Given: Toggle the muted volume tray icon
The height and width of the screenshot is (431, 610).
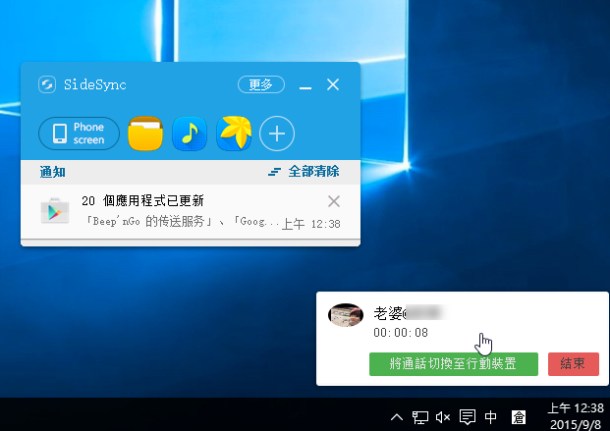Looking at the screenshot, I should click(x=443, y=417).
